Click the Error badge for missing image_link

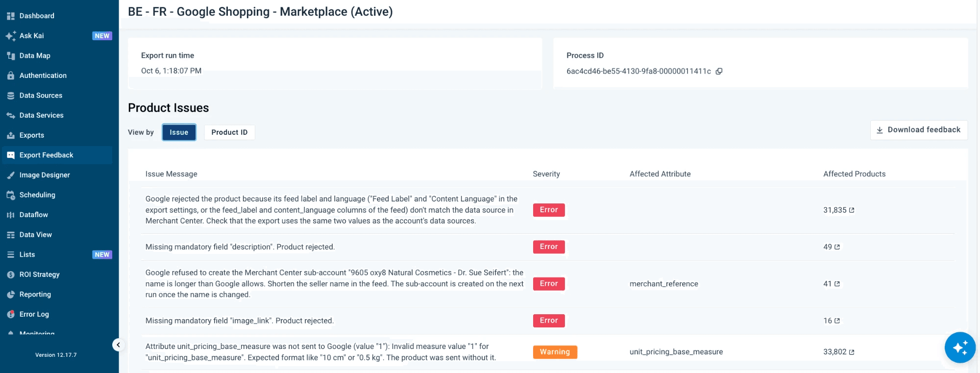(x=549, y=321)
